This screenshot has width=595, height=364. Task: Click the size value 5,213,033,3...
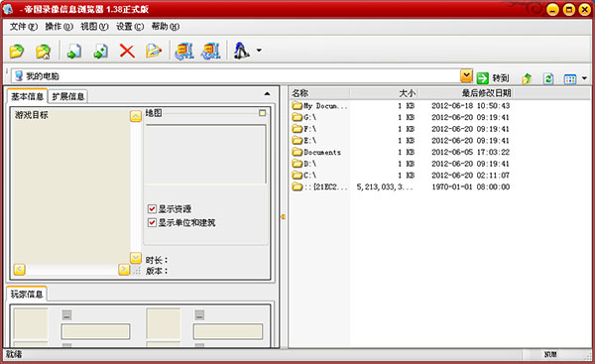click(384, 186)
